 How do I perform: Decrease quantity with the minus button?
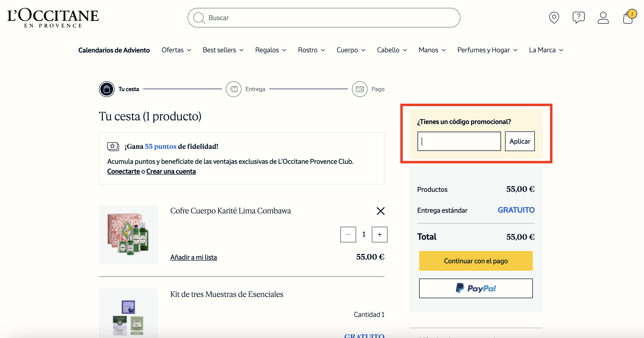pyautogui.click(x=348, y=234)
